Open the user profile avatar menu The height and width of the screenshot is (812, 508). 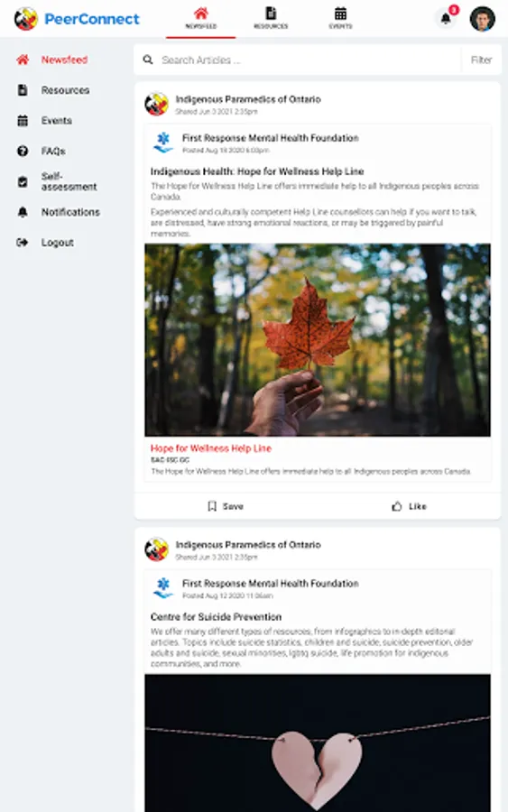click(x=482, y=19)
